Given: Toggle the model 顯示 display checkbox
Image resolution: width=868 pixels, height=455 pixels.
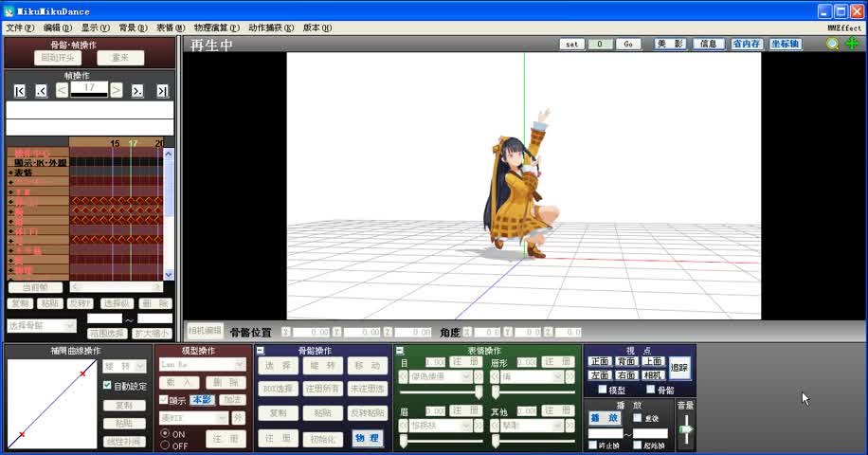Looking at the screenshot, I should click(163, 399).
